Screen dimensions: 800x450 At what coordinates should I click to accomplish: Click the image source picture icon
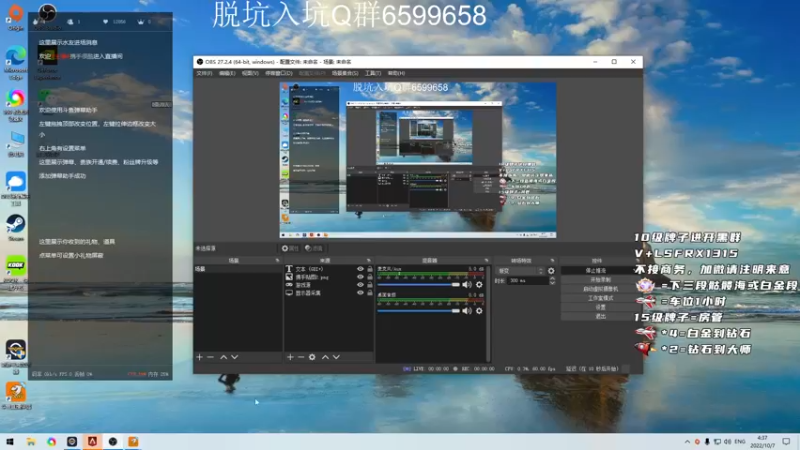[289, 277]
